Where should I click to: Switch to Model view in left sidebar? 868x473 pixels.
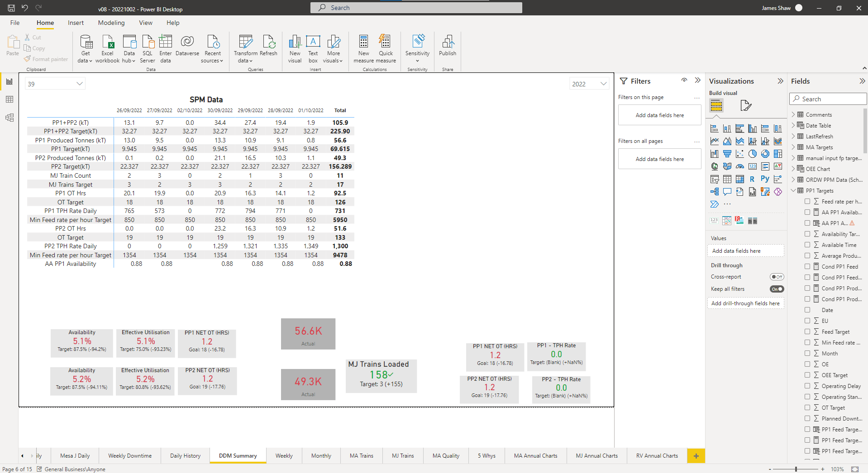pyautogui.click(x=10, y=118)
